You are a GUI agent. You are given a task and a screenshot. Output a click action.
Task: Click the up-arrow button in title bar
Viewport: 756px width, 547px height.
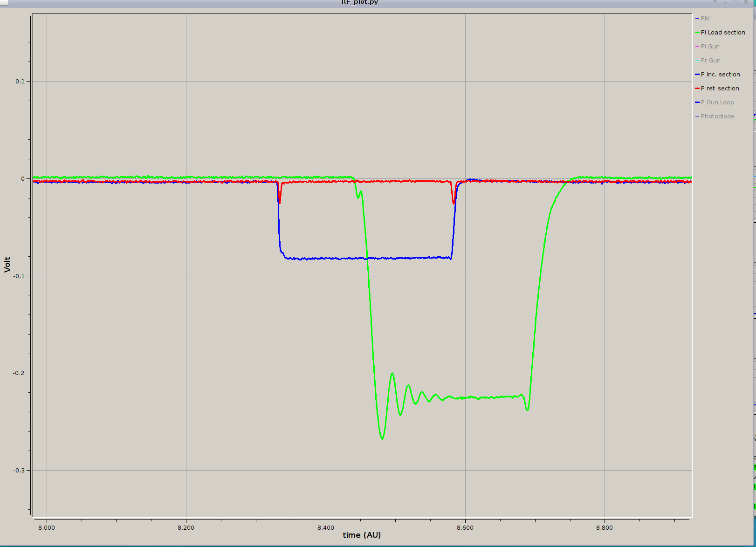pos(715,2)
